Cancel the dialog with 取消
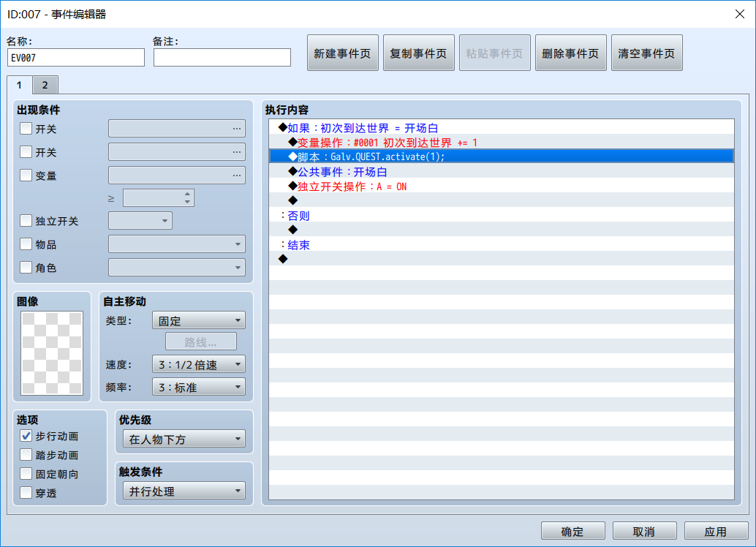Image resolution: width=756 pixels, height=547 pixels. pyautogui.click(x=645, y=531)
